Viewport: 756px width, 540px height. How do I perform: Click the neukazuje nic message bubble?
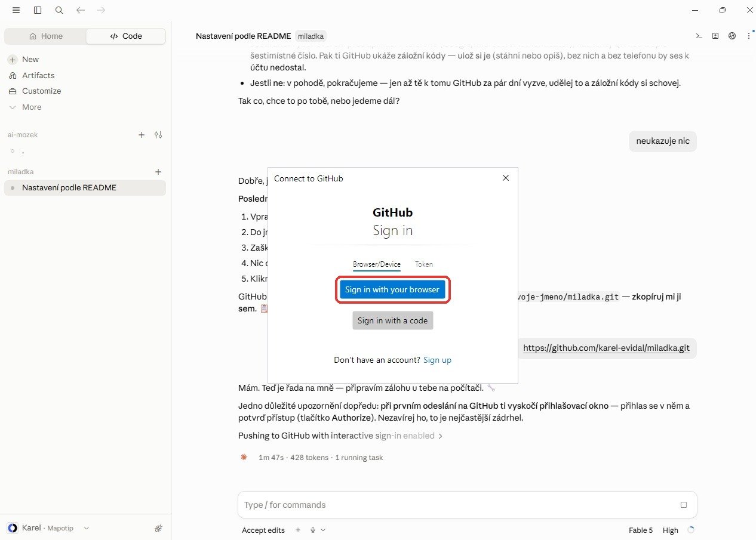(663, 141)
